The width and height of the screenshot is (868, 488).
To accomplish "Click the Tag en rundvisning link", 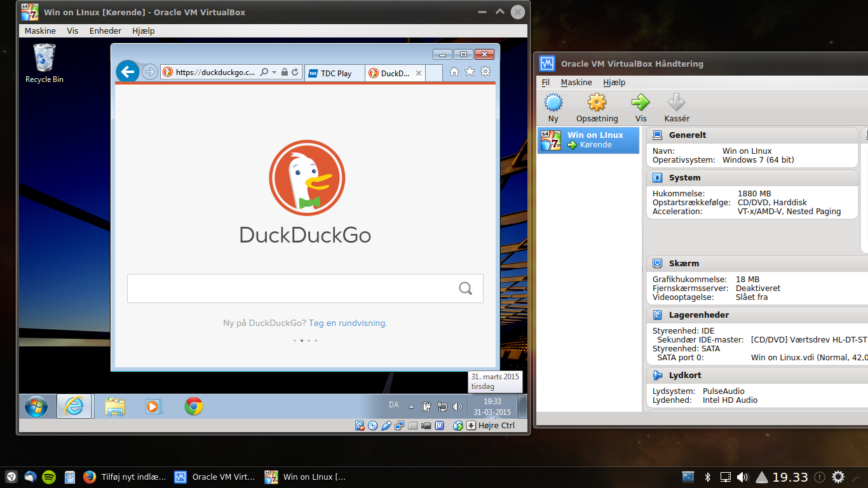I will (348, 323).
